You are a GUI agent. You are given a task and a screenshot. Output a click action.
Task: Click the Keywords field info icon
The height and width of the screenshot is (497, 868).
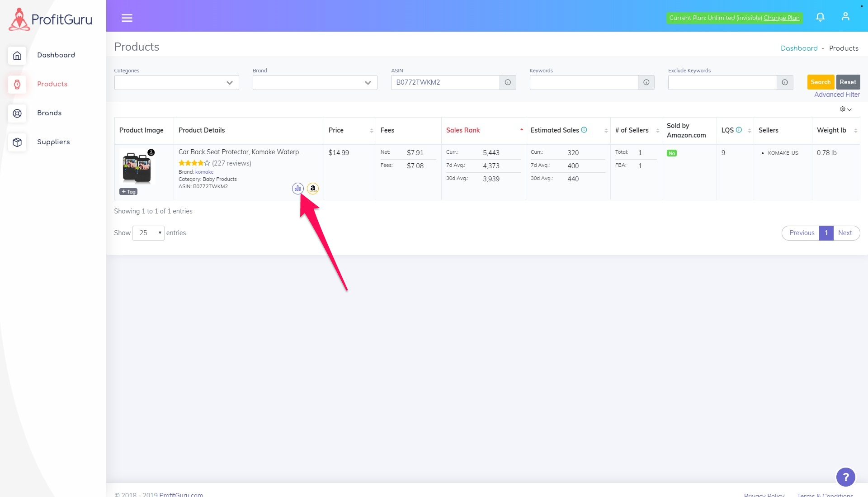coord(646,82)
